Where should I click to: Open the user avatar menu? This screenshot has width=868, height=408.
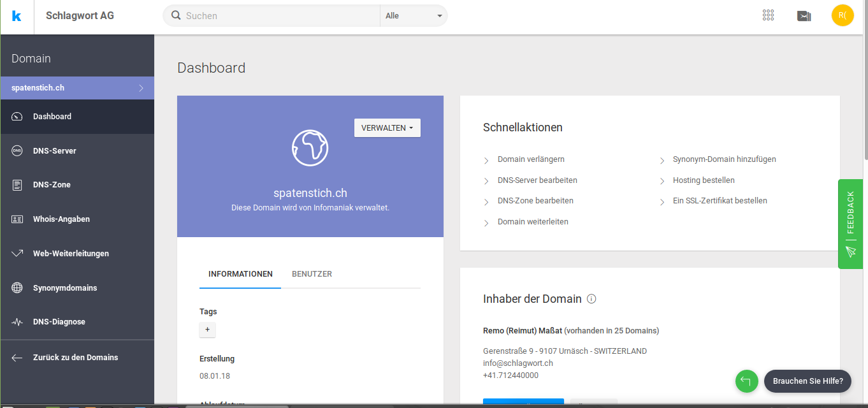click(x=843, y=15)
